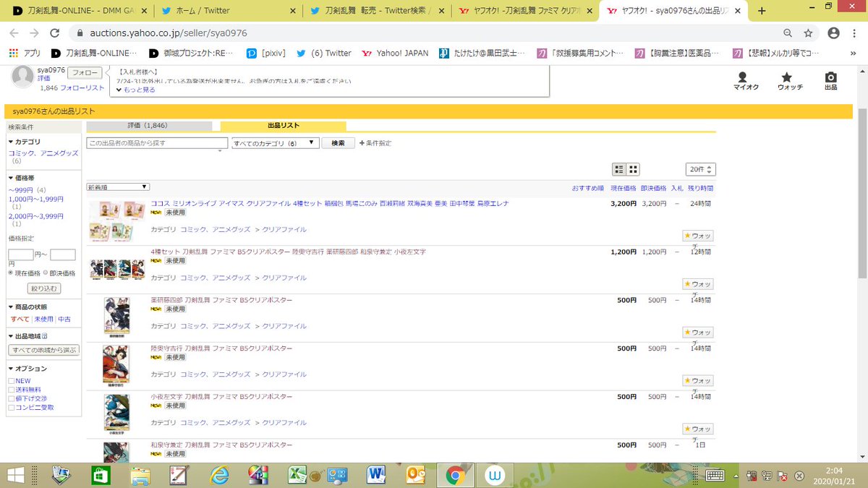Open 新着順 sort dropdown
The image size is (868, 488).
tap(117, 187)
